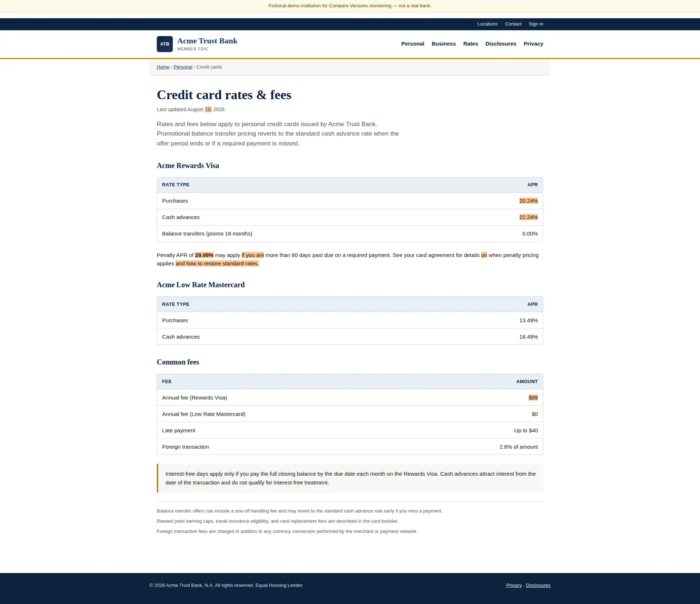This screenshot has width=700, height=604.
Task: Click the 'Acme Low Rate Mastercard' heading
Action: [201, 285]
